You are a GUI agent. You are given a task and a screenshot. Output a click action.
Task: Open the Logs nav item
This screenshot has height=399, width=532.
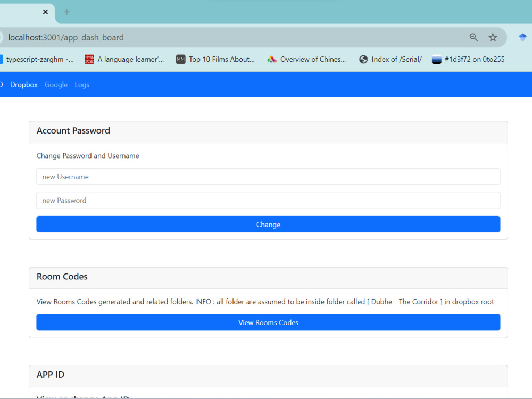pos(82,85)
